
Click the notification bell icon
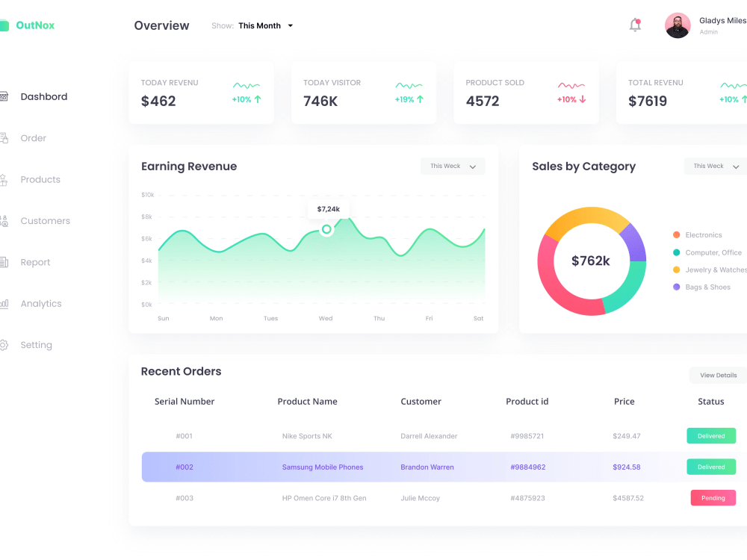634,24
